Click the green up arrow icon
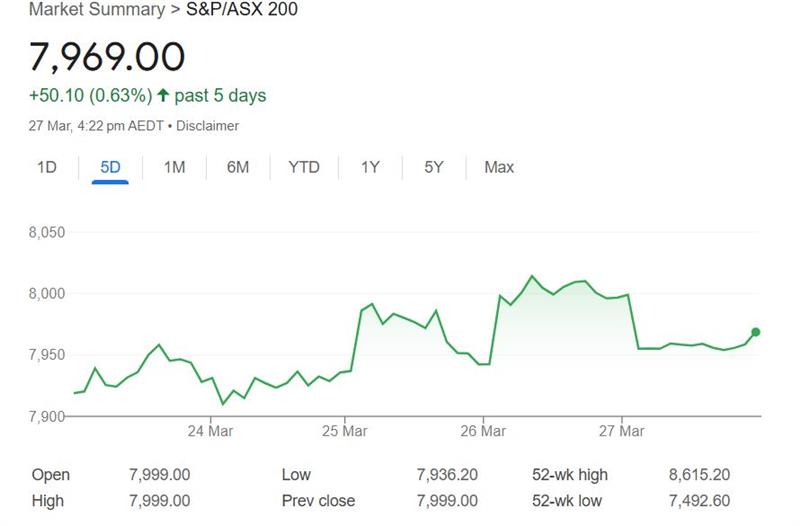 (x=163, y=95)
